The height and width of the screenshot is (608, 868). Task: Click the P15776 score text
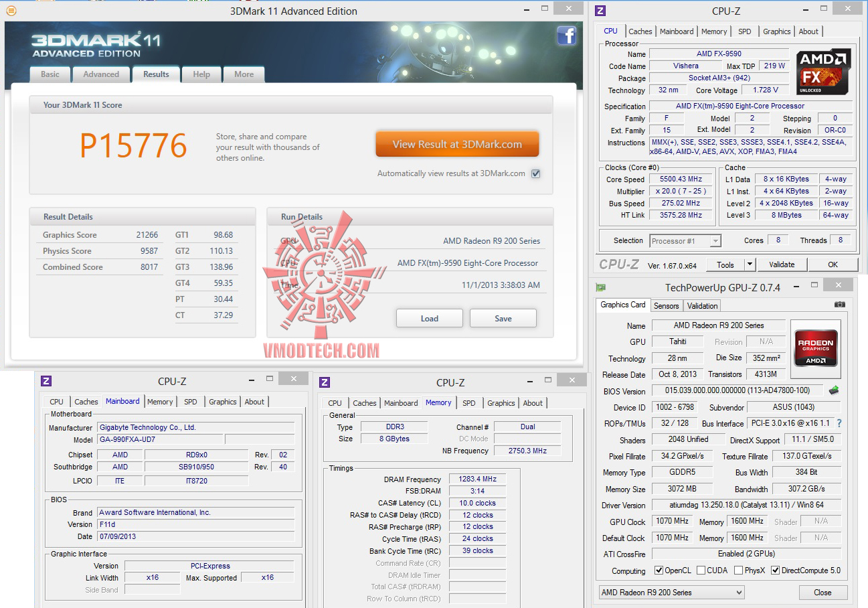(x=133, y=146)
